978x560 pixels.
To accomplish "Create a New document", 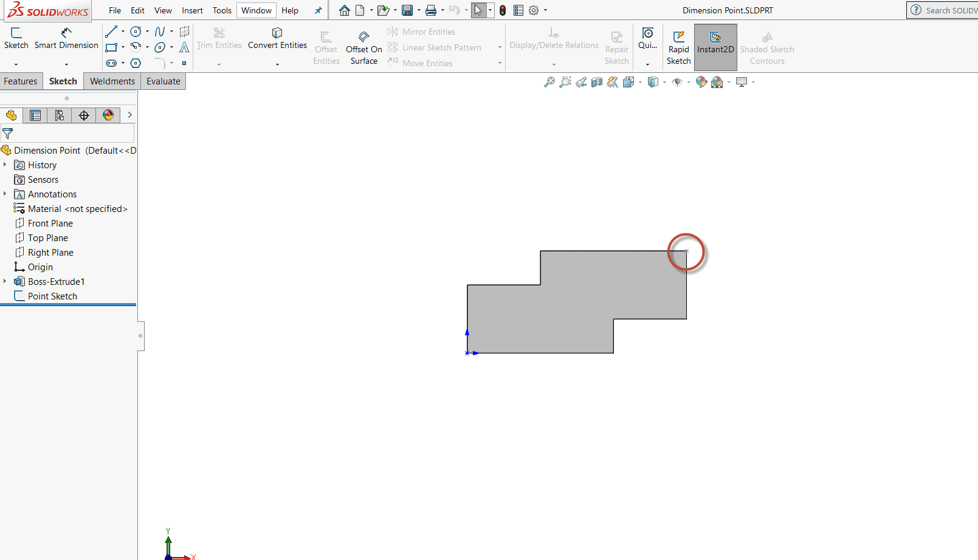I will click(x=360, y=10).
